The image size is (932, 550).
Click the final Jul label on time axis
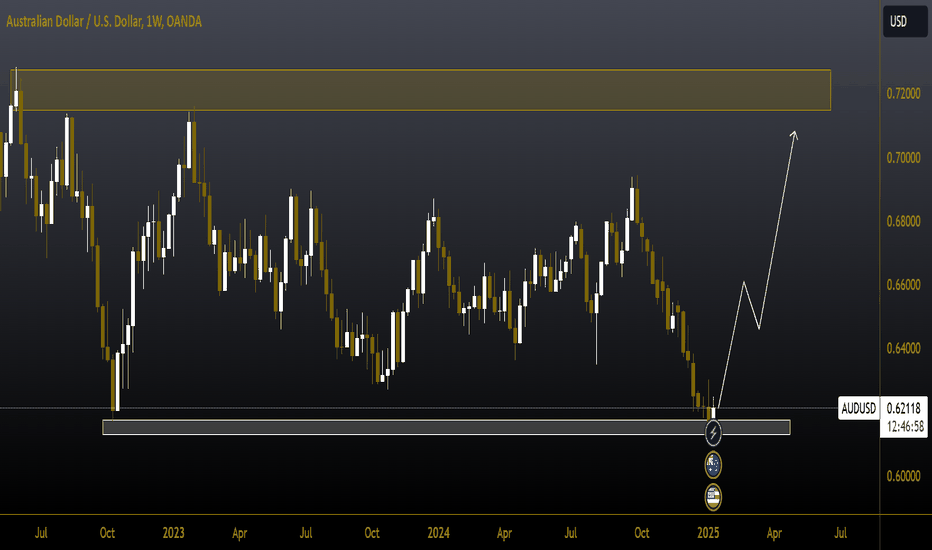(840, 533)
